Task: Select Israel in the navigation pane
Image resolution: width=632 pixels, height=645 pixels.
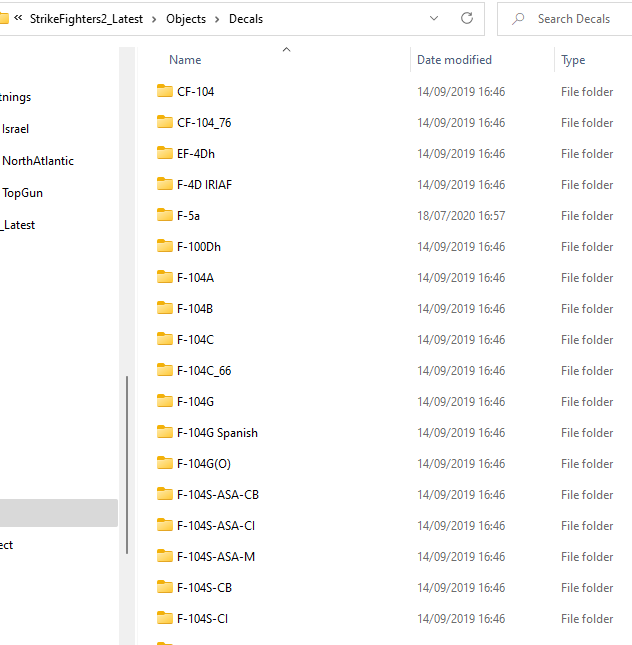Action: tap(15, 129)
